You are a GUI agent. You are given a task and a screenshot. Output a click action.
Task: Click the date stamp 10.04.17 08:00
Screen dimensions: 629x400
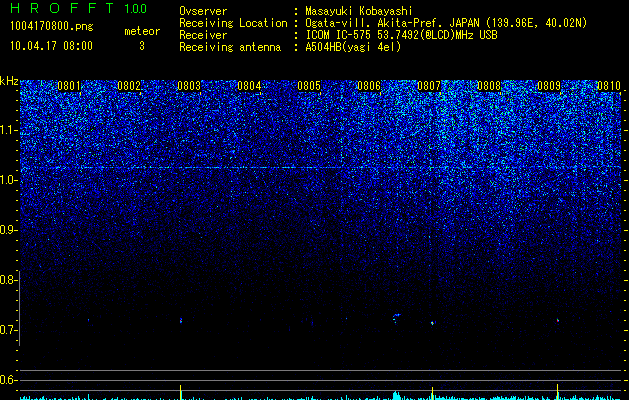click(x=51, y=46)
